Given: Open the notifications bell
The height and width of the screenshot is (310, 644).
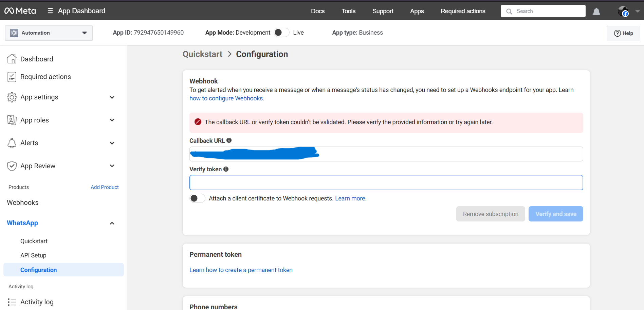Looking at the screenshot, I should point(596,12).
